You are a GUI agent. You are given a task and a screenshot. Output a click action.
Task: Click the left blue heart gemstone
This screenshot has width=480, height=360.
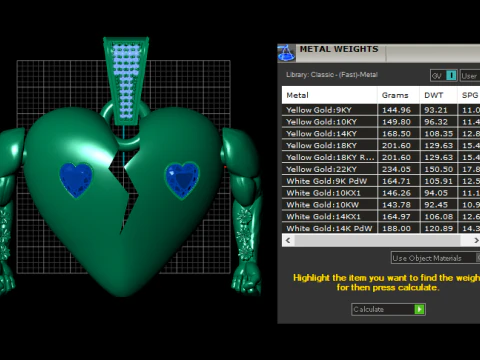tap(76, 180)
